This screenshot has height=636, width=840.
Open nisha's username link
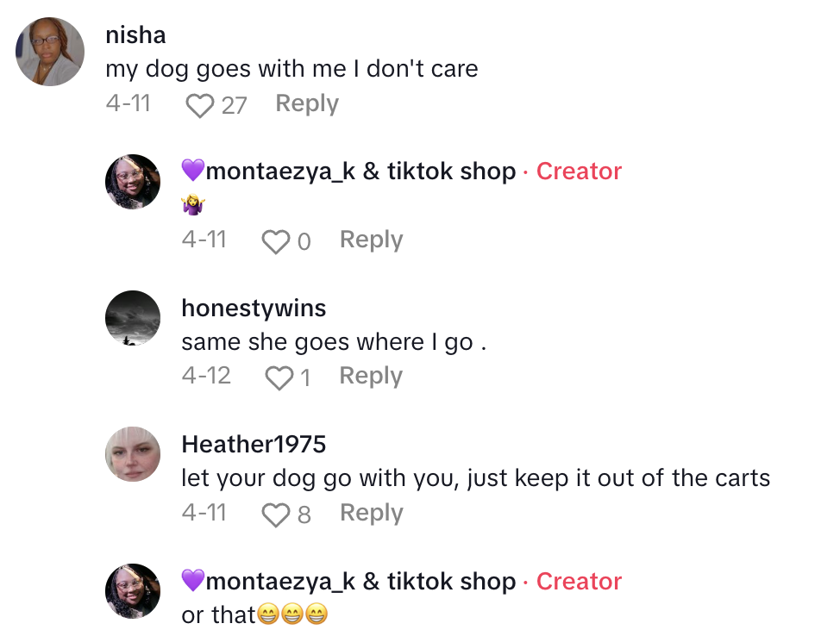point(135,35)
